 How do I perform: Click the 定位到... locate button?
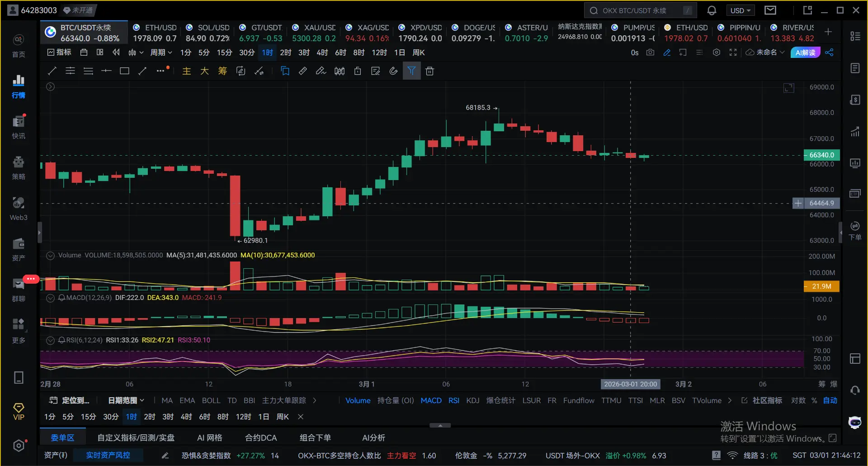pos(69,400)
